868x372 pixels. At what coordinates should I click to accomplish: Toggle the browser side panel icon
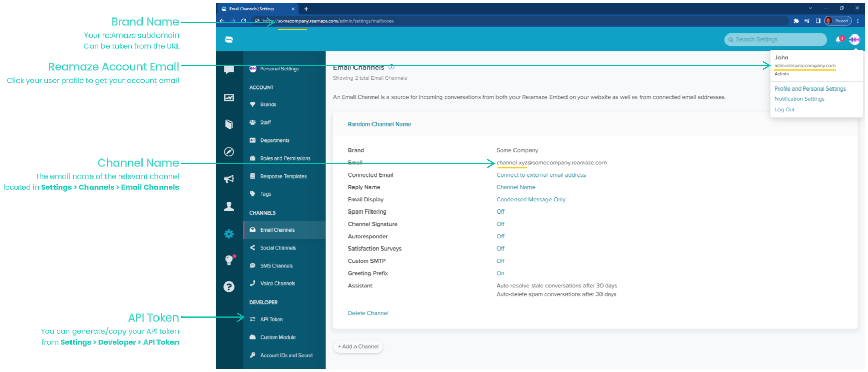pos(818,21)
